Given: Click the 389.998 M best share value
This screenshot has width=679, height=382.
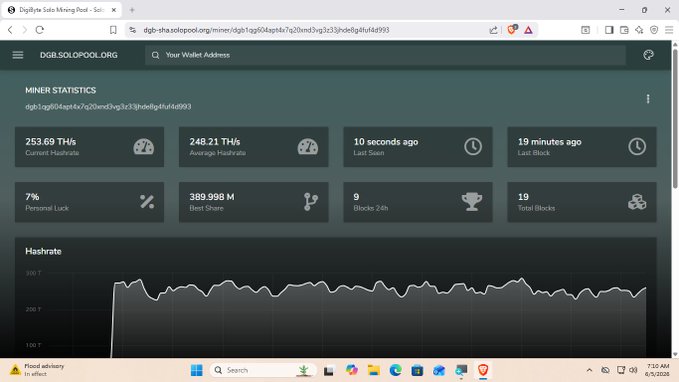Looking at the screenshot, I should click(x=212, y=197).
